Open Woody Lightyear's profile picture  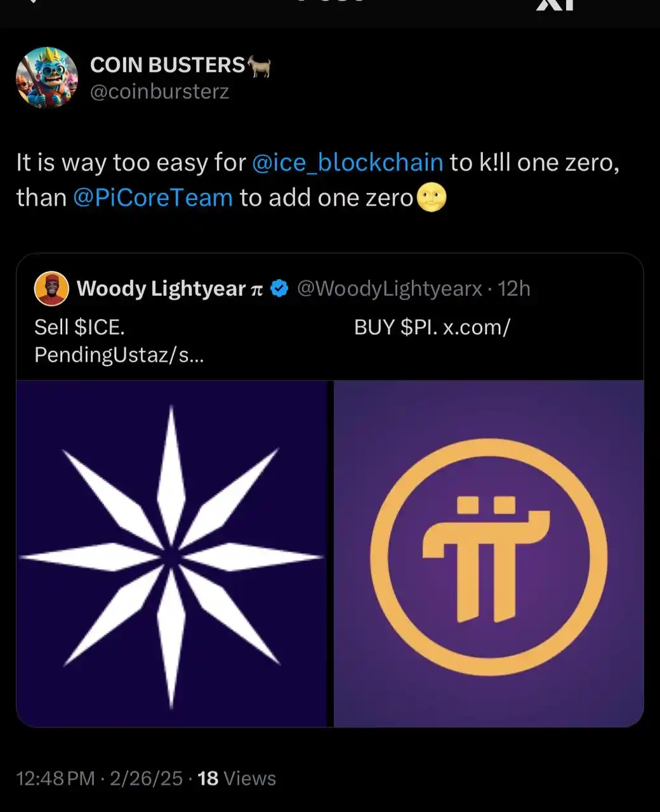point(52,289)
